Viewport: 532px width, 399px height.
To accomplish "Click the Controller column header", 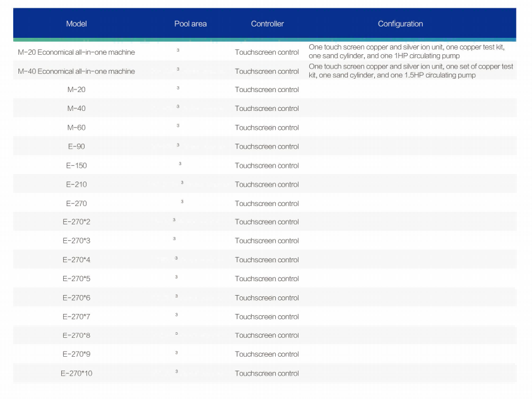I will pyautogui.click(x=268, y=24).
